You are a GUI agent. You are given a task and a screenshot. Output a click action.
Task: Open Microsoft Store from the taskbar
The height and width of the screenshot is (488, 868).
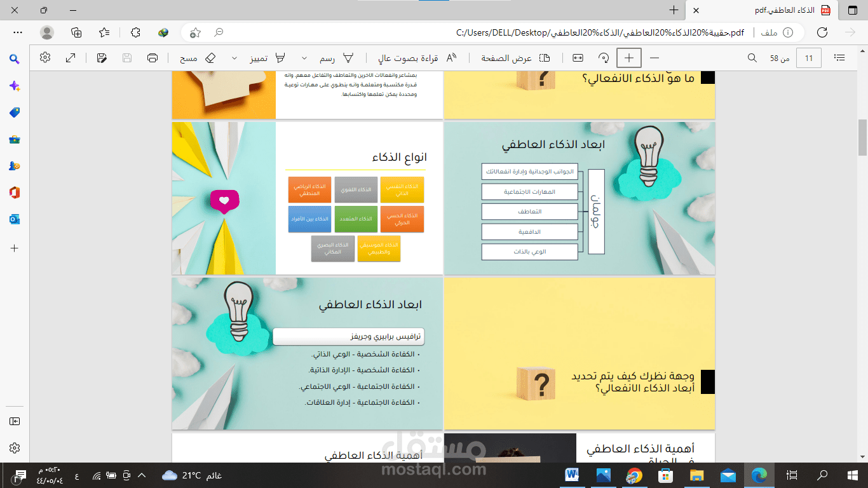click(665, 475)
